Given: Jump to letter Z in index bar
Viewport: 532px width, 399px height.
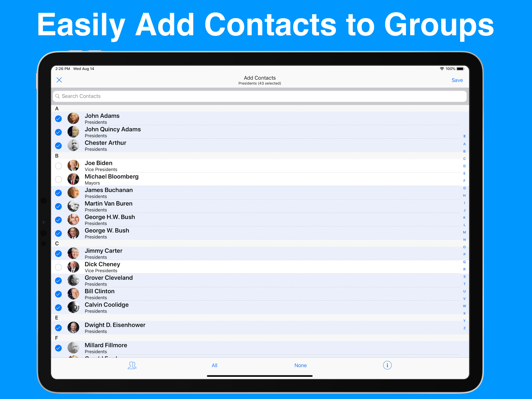Looking at the screenshot, I should pos(464,328).
